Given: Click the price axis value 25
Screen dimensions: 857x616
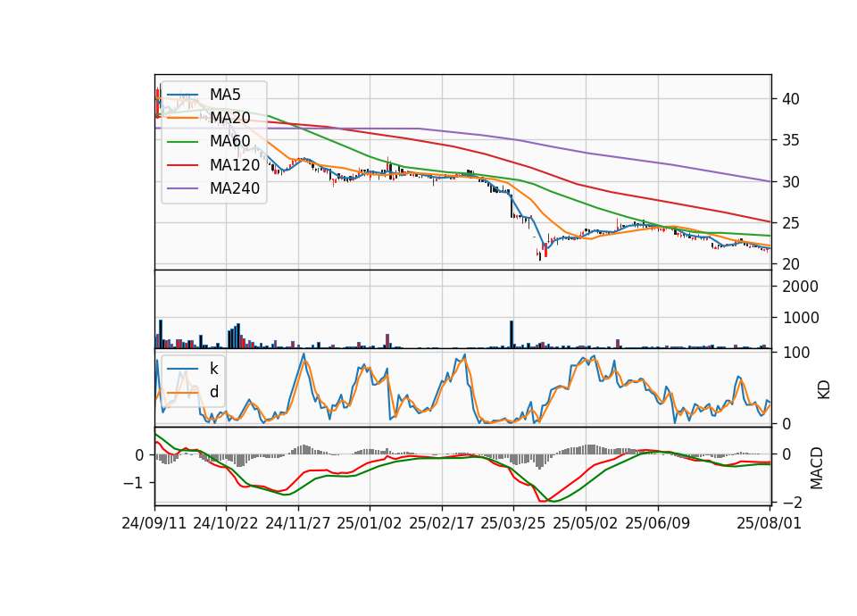Looking at the screenshot, I should [791, 223].
